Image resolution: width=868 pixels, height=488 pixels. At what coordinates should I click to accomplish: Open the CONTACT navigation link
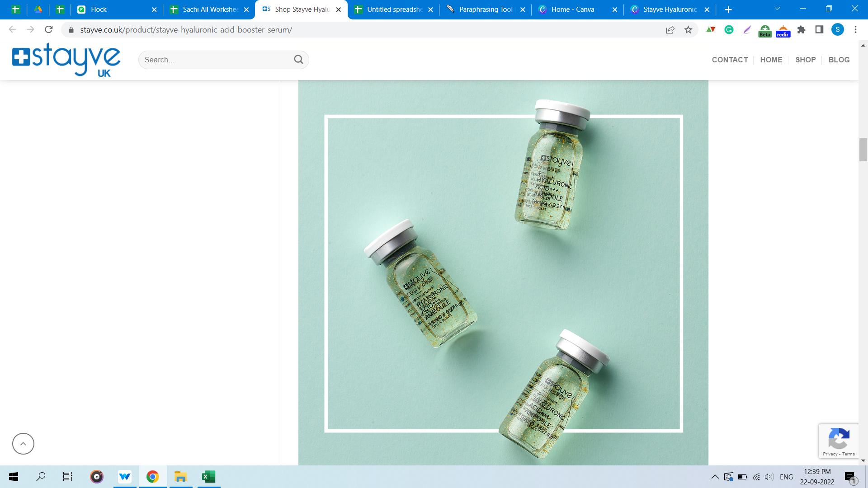[x=730, y=60]
